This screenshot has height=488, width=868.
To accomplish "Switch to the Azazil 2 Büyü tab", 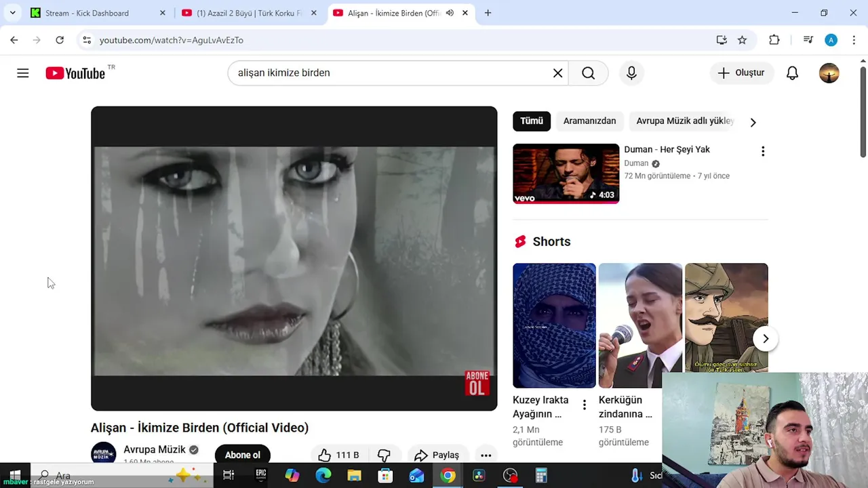I will pos(249,13).
